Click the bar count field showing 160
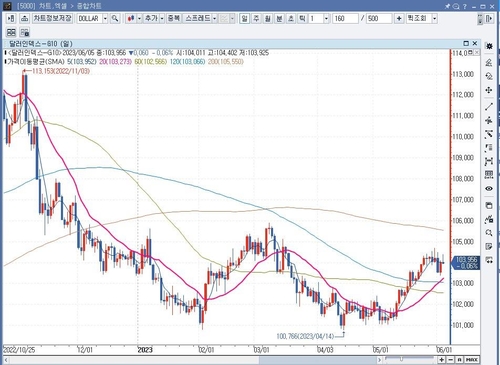This screenshot has height=365, width=500. (345, 18)
